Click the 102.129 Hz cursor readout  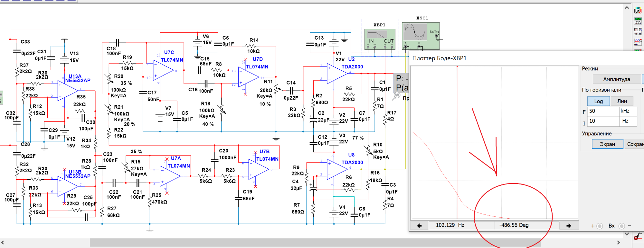click(450, 225)
